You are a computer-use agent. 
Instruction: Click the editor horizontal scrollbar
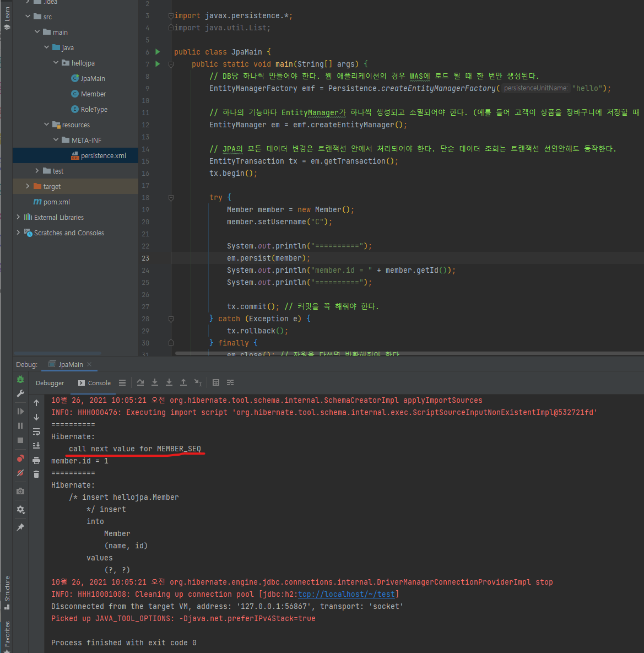coord(409,353)
